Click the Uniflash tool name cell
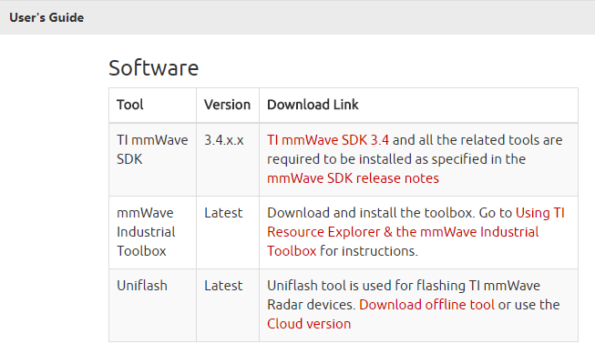Viewport: 595px width, 364px height. point(142,286)
